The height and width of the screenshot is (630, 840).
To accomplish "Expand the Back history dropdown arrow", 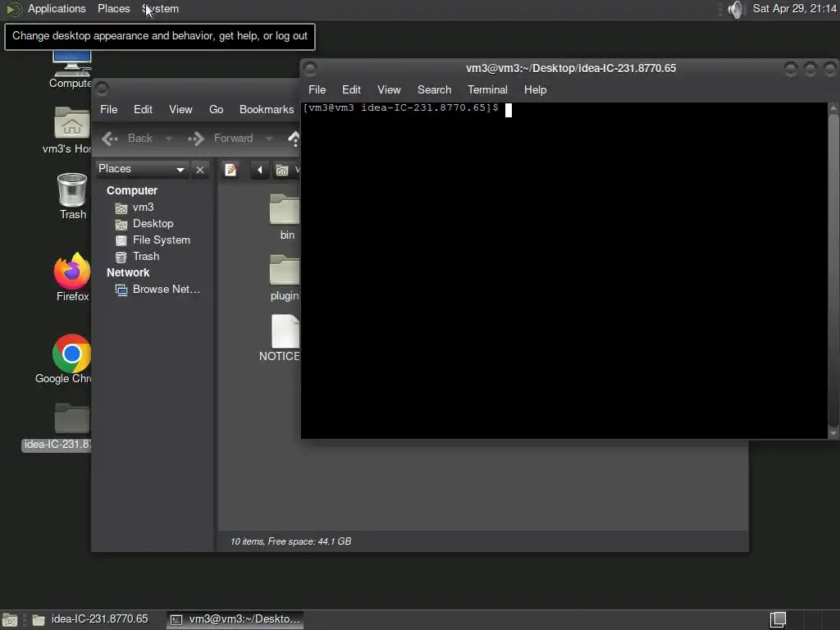I will [x=169, y=139].
